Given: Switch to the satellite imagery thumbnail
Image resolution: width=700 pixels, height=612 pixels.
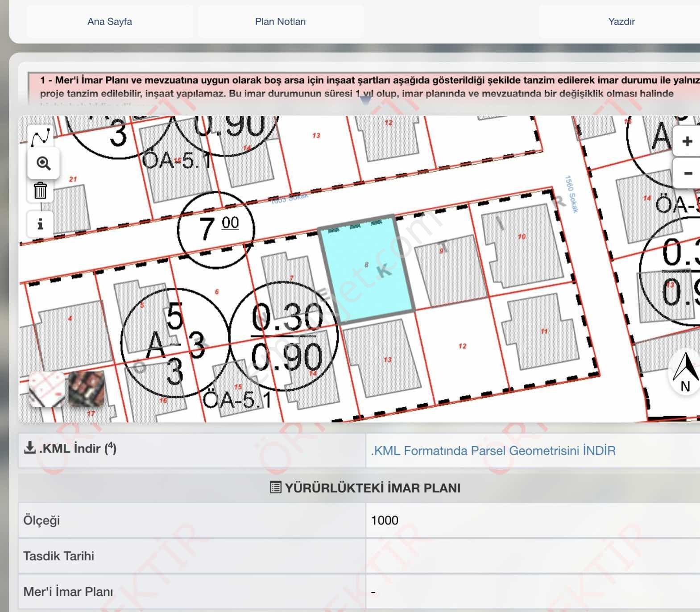Looking at the screenshot, I should click(87, 389).
